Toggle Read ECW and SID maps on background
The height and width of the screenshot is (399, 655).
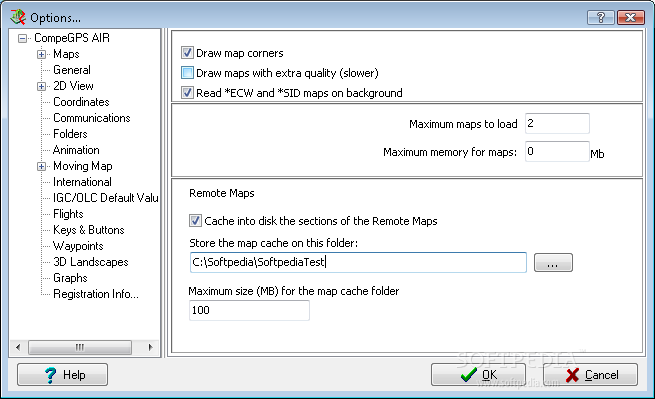click(187, 92)
